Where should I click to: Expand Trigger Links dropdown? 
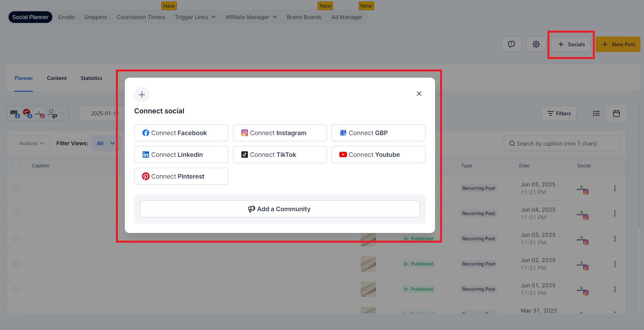(x=195, y=17)
